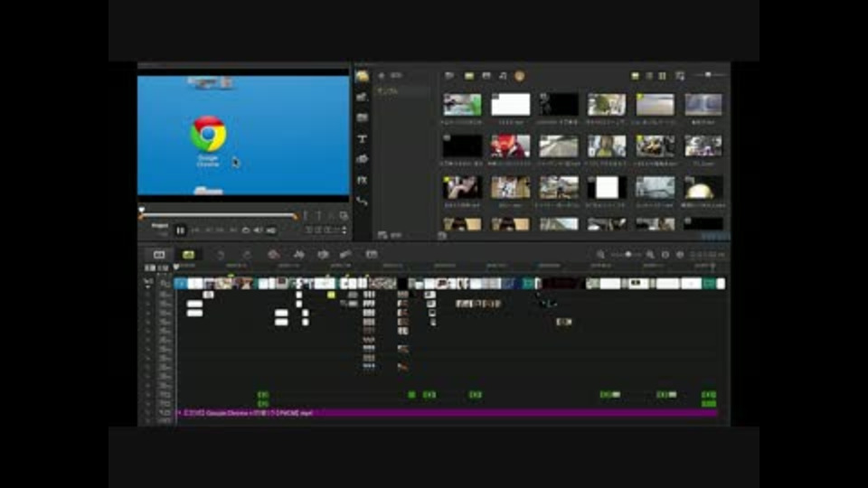Open the FX filter library
This screenshot has height=488, width=868.
point(362,181)
